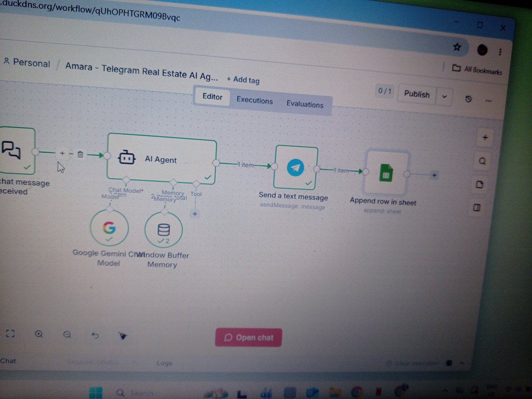Open node search in right sidebar
Screen dimensions: 532x399
483,161
